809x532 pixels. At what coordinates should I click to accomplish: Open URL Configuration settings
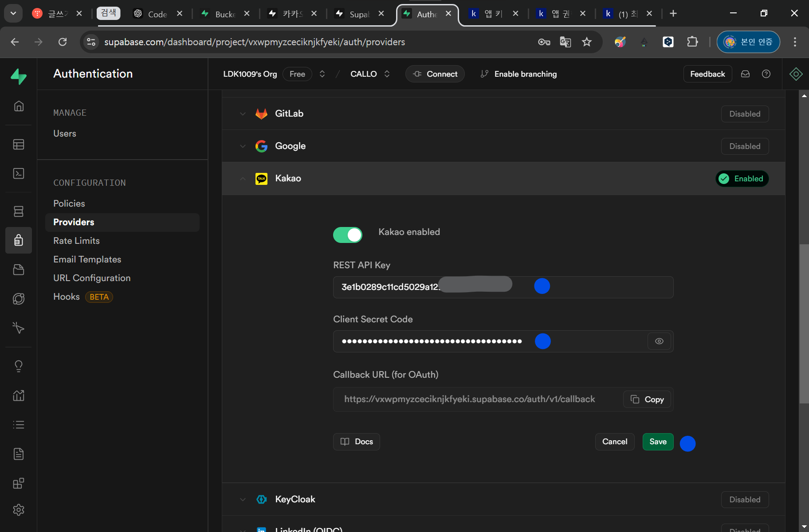click(92, 278)
